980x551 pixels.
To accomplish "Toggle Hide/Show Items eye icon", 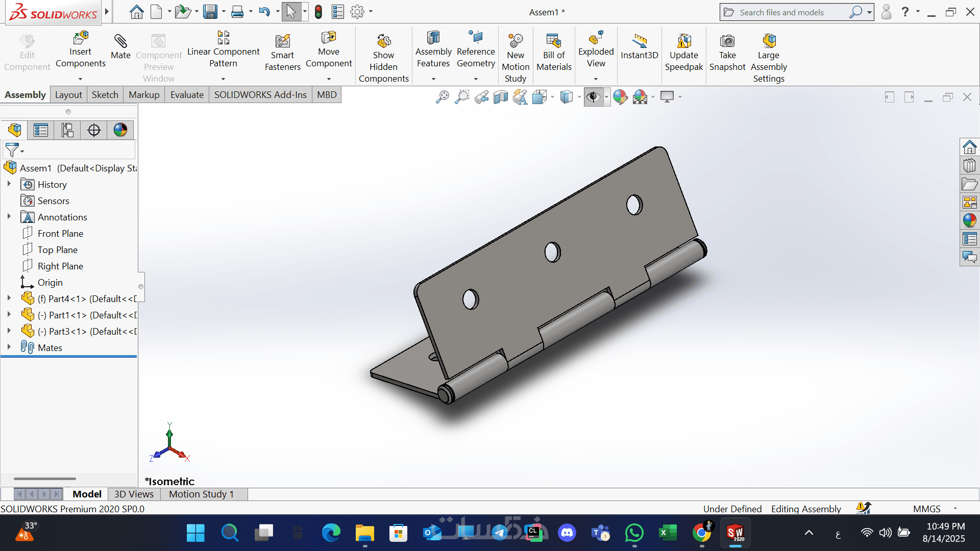I will click(593, 97).
